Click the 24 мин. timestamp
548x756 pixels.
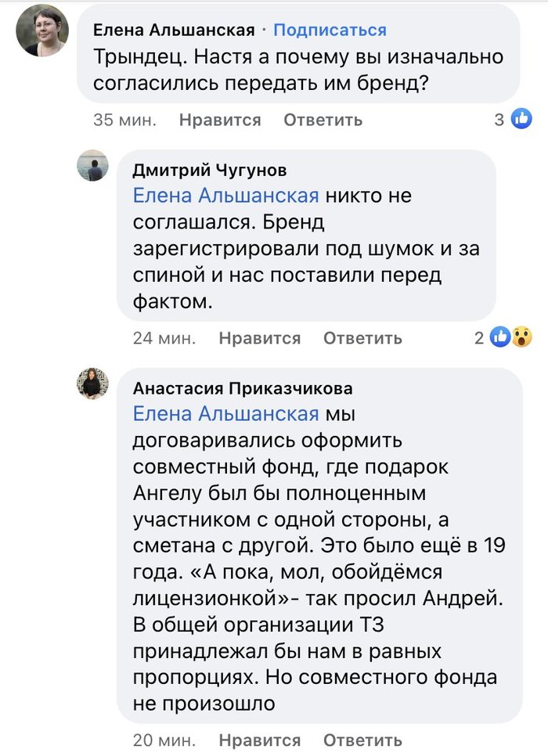tap(164, 338)
